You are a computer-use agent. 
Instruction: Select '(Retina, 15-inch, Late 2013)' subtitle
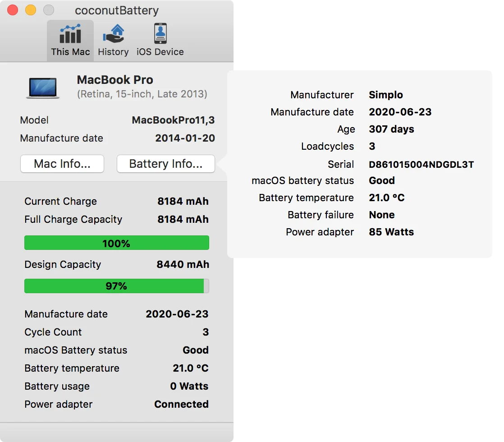(x=142, y=94)
